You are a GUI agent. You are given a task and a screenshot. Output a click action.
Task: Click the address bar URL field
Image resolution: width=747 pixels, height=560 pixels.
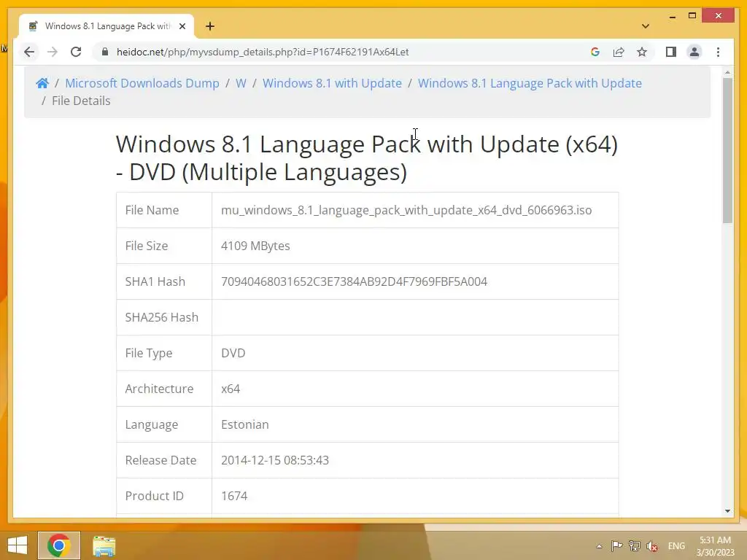pyautogui.click(x=343, y=52)
